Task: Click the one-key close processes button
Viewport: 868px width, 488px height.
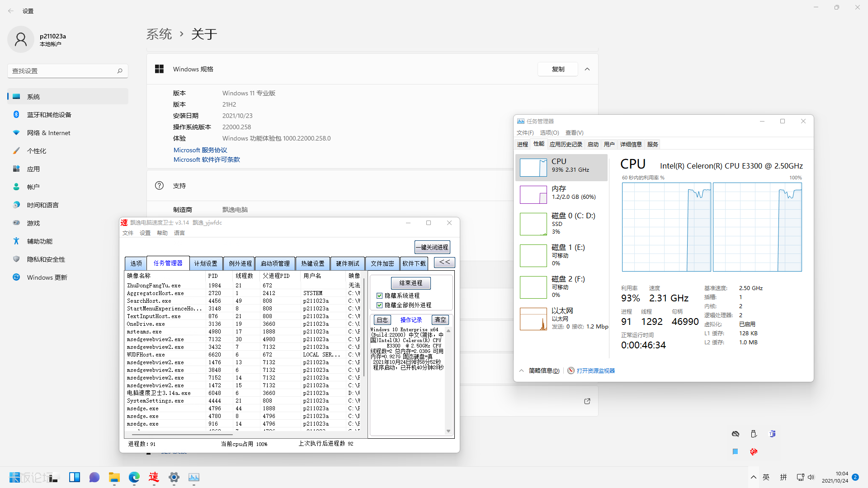Action: coord(433,247)
